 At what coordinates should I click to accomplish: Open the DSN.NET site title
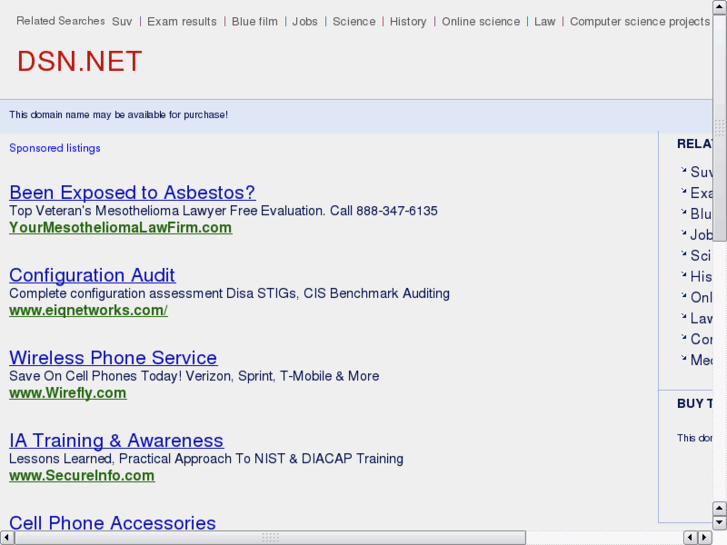tap(79, 61)
